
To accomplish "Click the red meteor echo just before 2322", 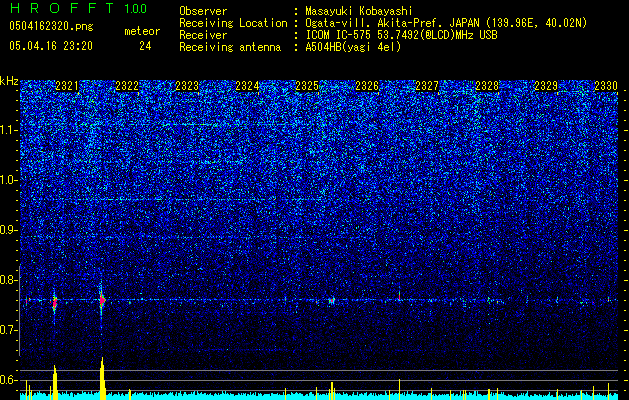I will [x=102, y=300].
